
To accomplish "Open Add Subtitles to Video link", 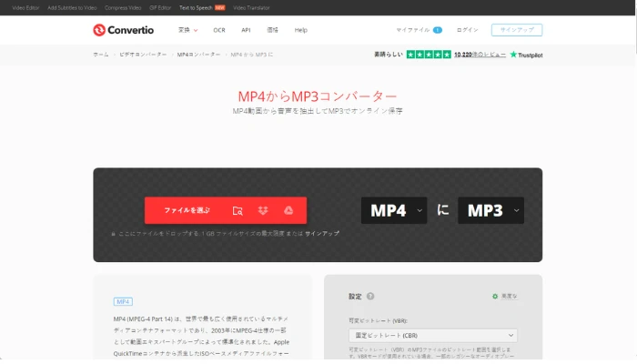I will 72,7.
